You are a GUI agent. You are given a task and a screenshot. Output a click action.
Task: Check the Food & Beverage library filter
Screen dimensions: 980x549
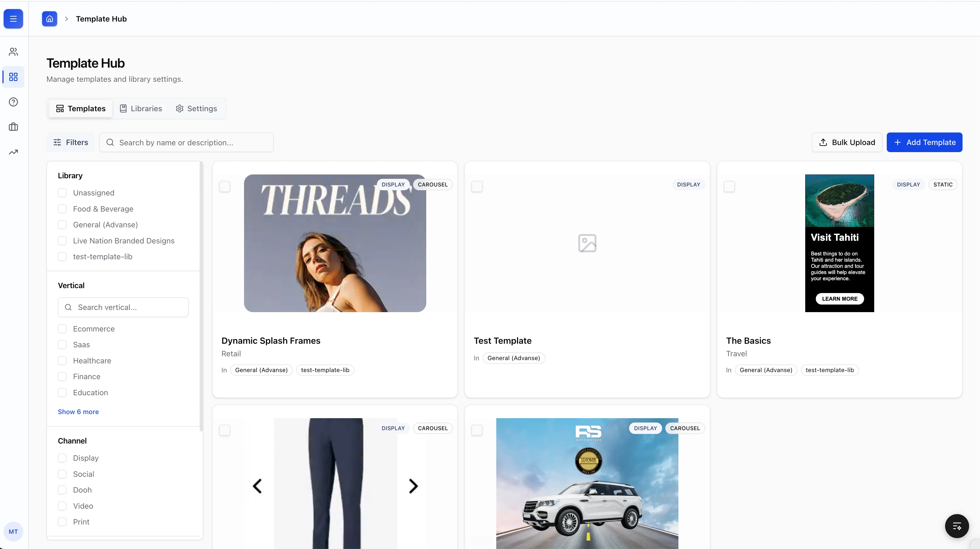[62, 209]
